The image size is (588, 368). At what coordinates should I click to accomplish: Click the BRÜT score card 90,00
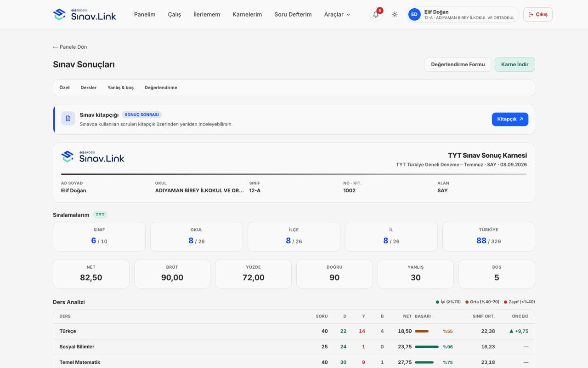tap(172, 274)
